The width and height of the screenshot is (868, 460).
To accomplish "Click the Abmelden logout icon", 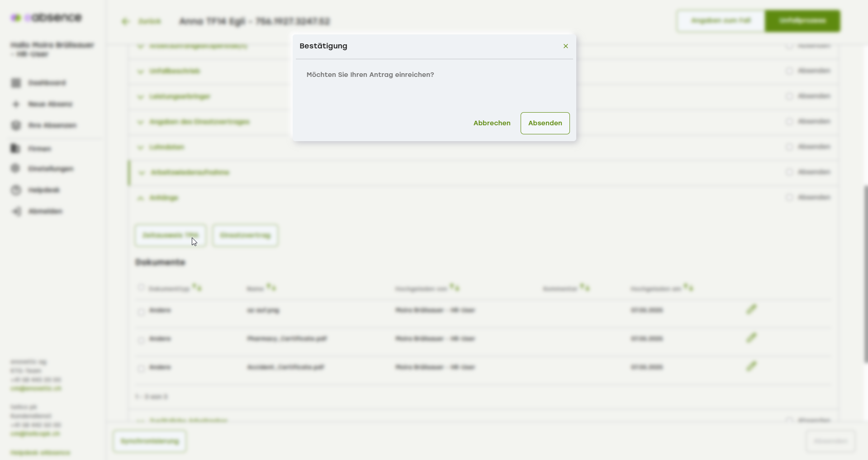I will (16, 211).
